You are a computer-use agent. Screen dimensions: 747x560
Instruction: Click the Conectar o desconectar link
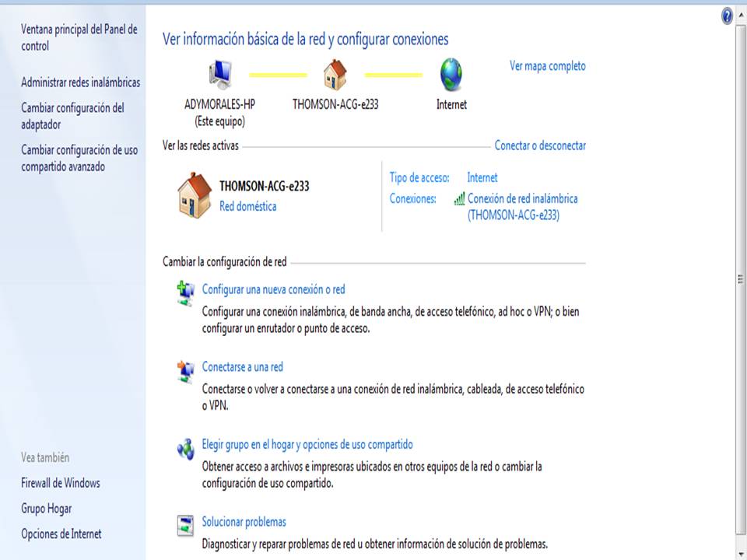pos(540,145)
